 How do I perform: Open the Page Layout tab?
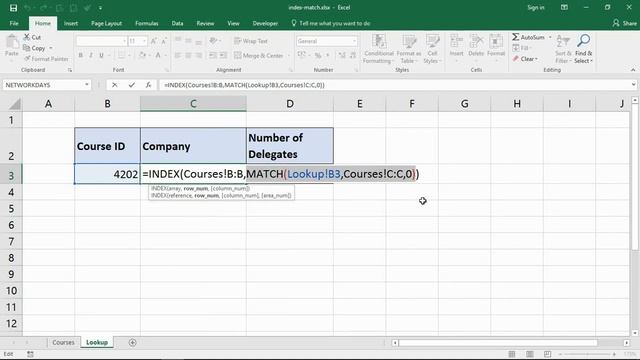tap(106, 23)
